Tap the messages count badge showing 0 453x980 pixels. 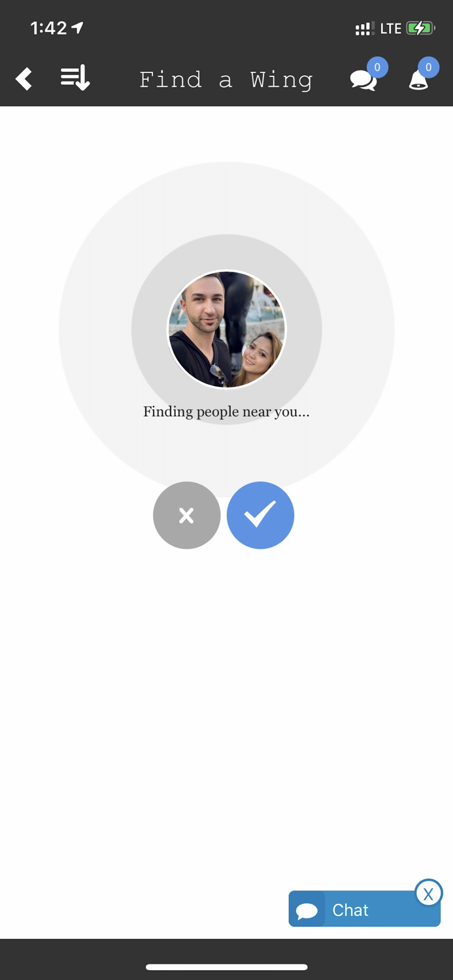pos(377,67)
